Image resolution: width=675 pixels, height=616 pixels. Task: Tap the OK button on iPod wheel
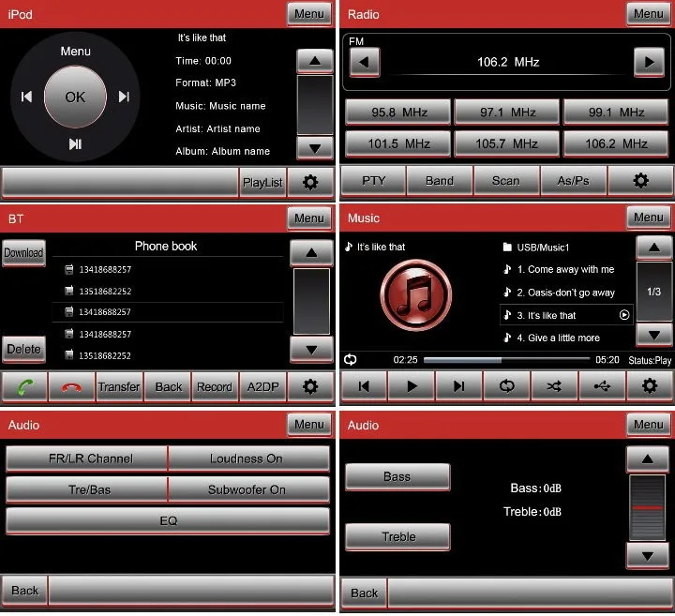tap(75, 97)
